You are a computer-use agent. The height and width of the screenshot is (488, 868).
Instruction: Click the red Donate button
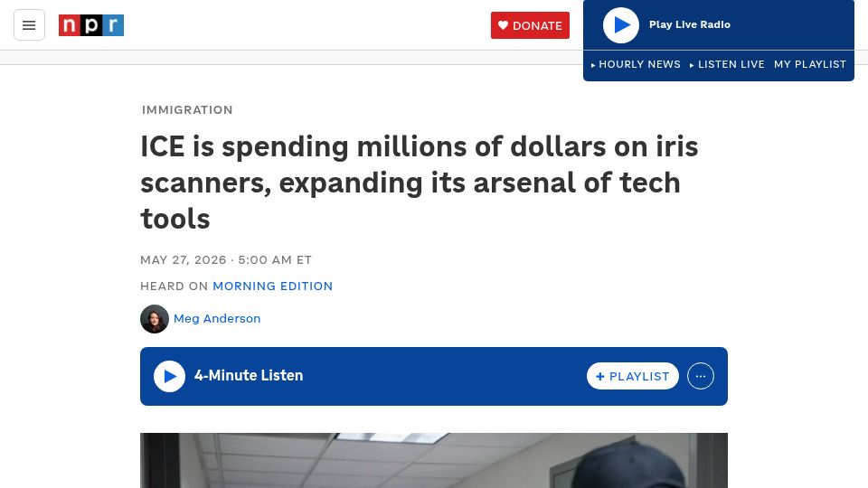pos(530,25)
